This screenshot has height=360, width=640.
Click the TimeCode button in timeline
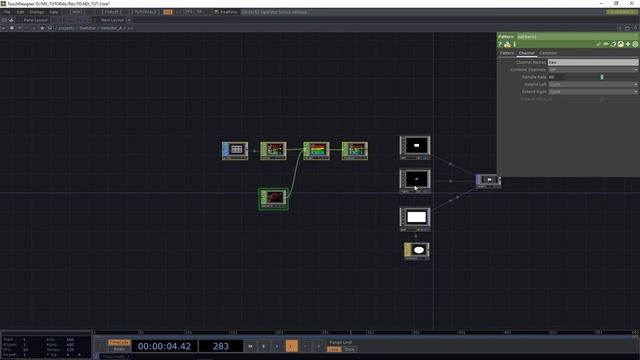(119, 342)
